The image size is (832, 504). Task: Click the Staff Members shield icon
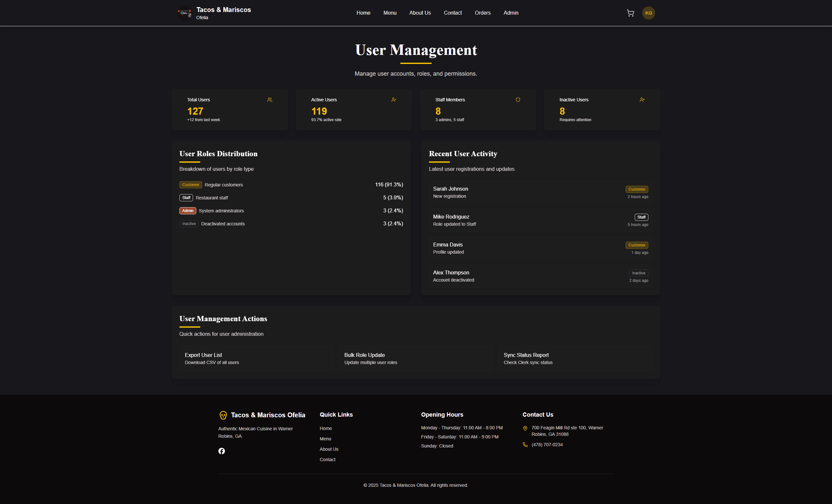(518, 100)
